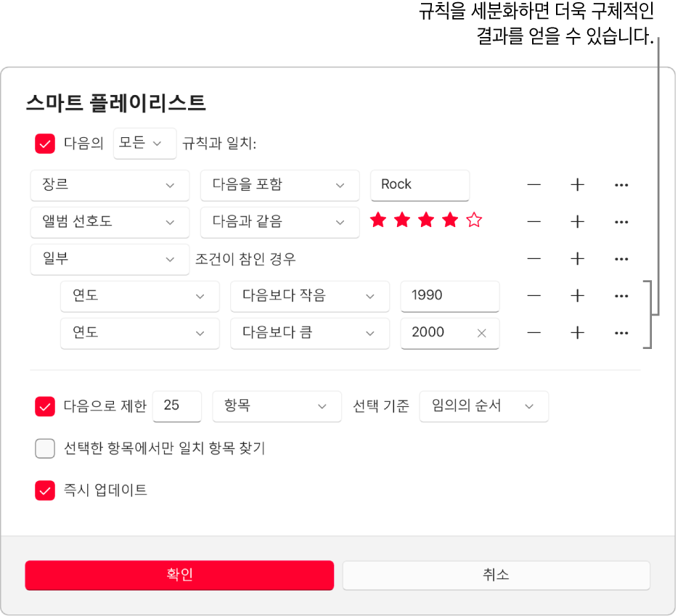678x616 pixels.
Task: Add a new rule below the 앨범 선호도 row
Action: pyautogui.click(x=577, y=222)
